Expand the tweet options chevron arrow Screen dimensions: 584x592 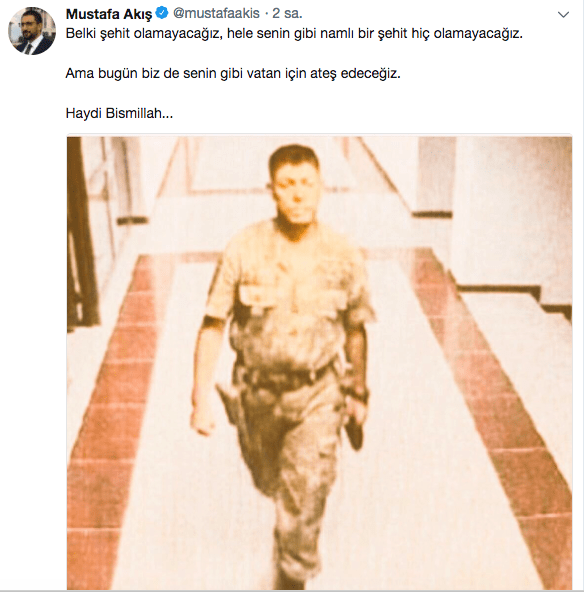pos(563,15)
